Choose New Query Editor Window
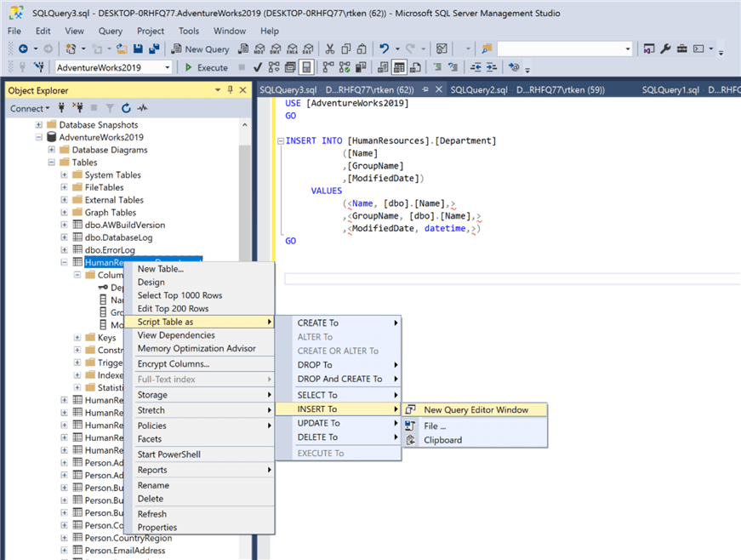 coord(475,409)
